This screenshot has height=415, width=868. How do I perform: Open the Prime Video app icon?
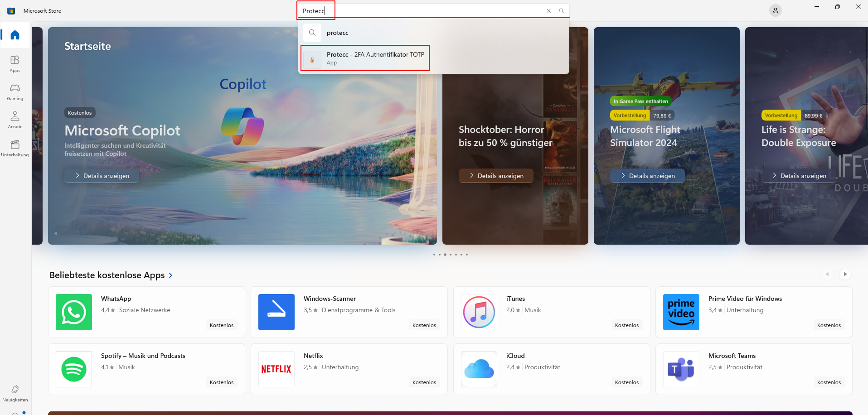pos(681,312)
